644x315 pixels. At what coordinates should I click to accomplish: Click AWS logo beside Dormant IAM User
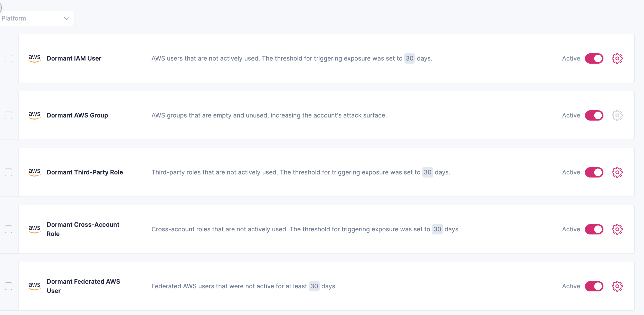(x=34, y=58)
